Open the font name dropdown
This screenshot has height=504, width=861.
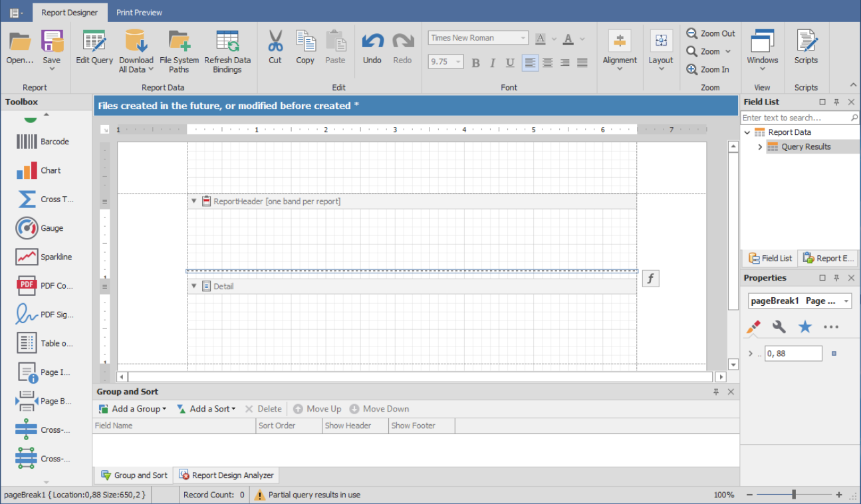click(x=523, y=39)
